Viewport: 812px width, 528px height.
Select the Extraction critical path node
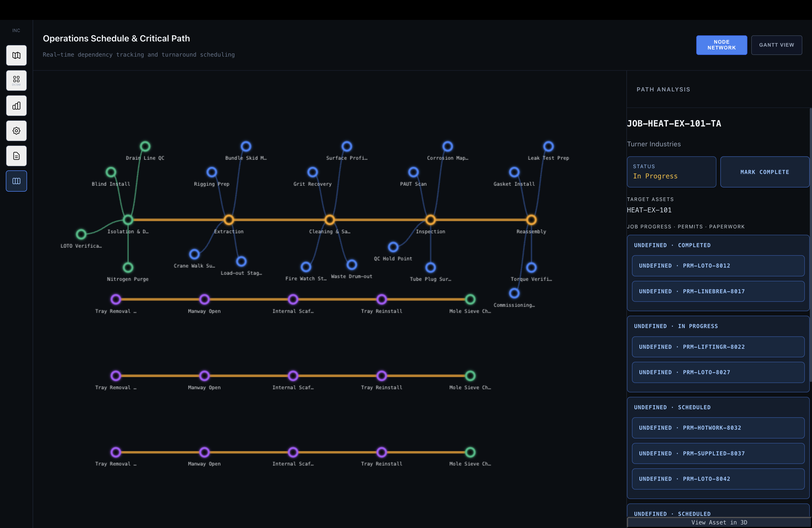(x=229, y=220)
